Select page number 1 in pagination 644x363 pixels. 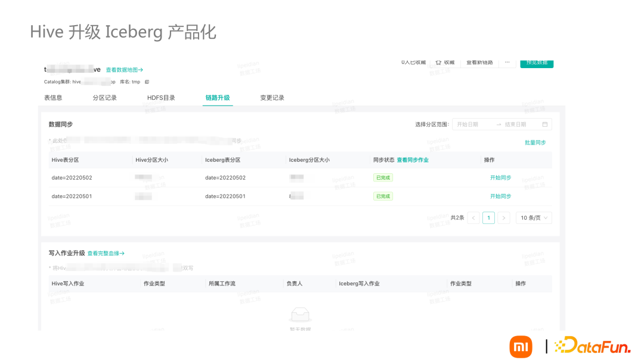489,218
